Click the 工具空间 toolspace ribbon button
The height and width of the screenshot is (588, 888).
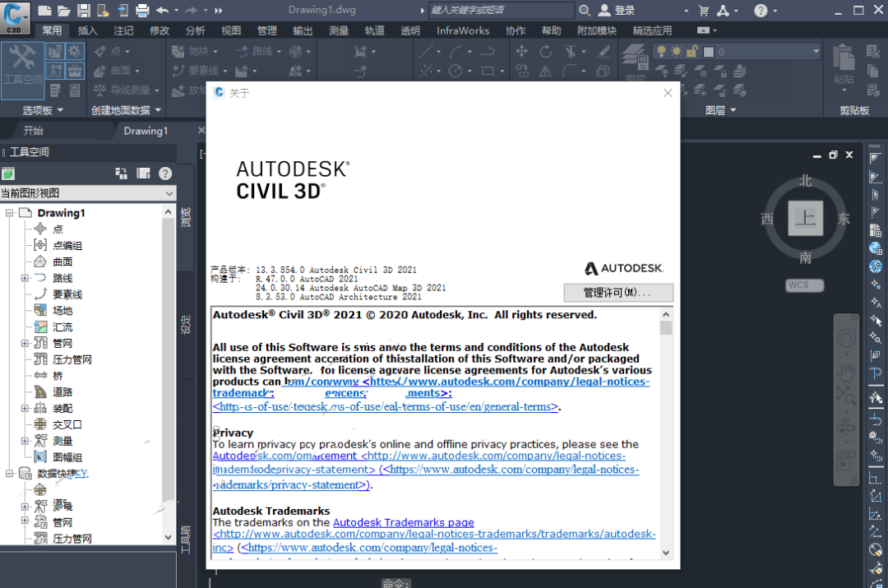[23, 70]
